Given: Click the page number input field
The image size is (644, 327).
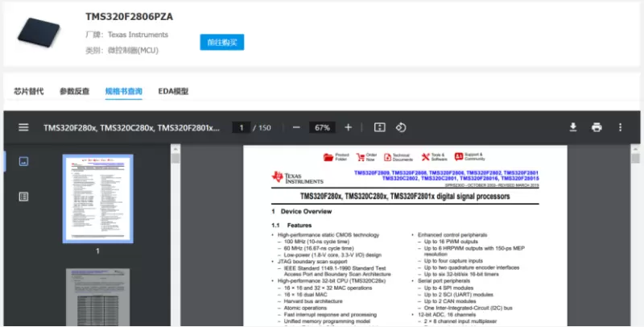Looking at the screenshot, I should tap(241, 127).
